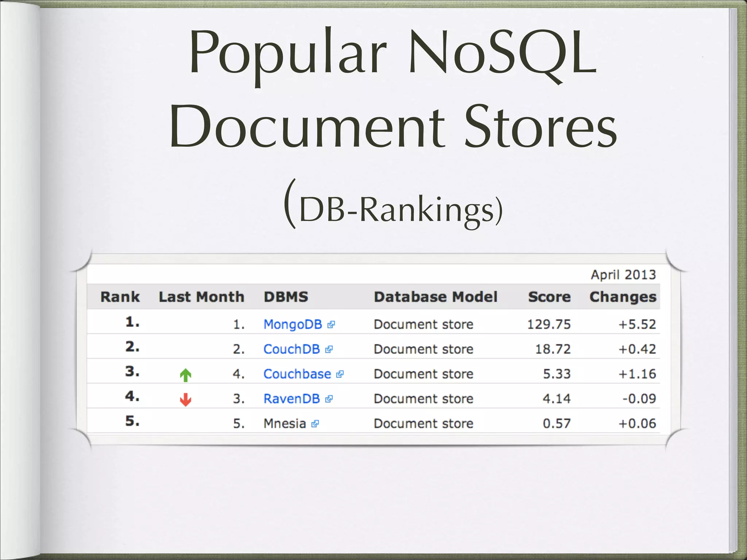This screenshot has width=747, height=560.
Task: Click bold rank 4. in RavenDB row
Action: [132, 396]
